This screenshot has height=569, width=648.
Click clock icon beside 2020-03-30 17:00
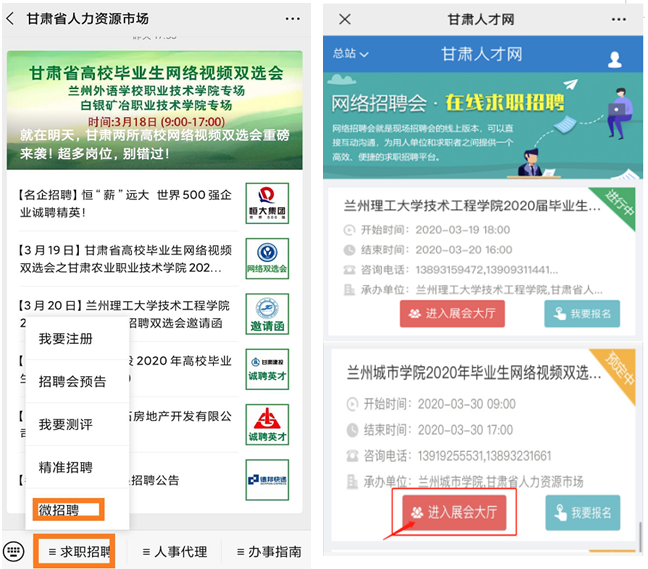(352, 430)
